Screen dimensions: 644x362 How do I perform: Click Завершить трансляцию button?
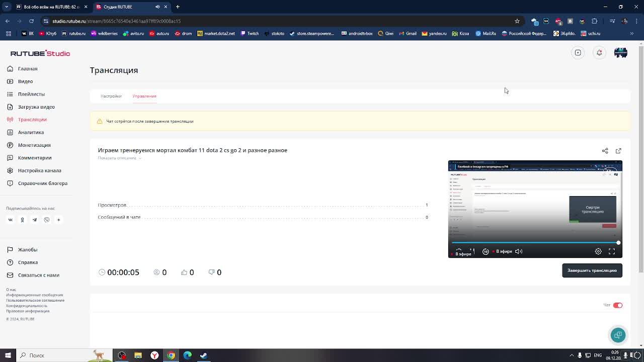[592, 270]
